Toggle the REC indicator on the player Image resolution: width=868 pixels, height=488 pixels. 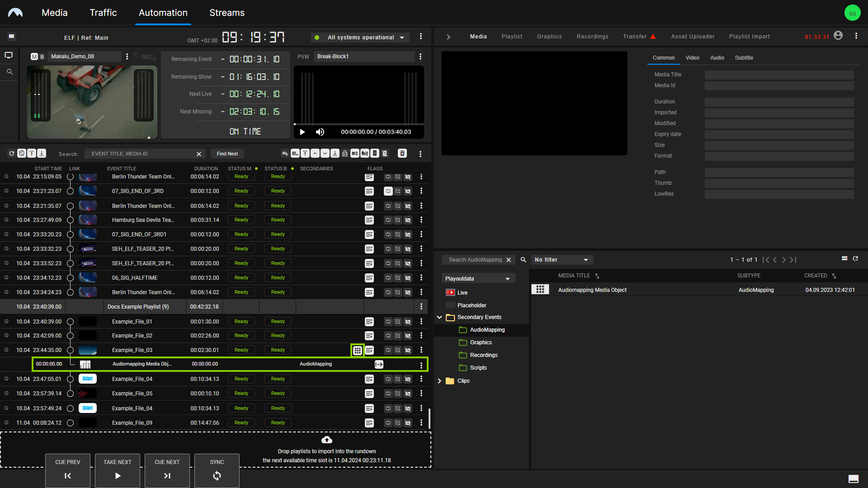point(145,57)
